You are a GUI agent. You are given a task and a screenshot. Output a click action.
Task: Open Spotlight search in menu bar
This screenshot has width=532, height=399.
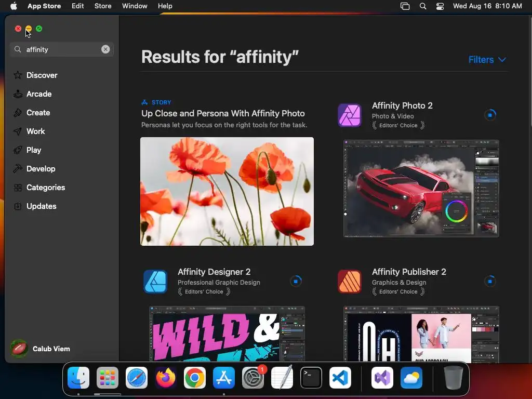pos(423,6)
